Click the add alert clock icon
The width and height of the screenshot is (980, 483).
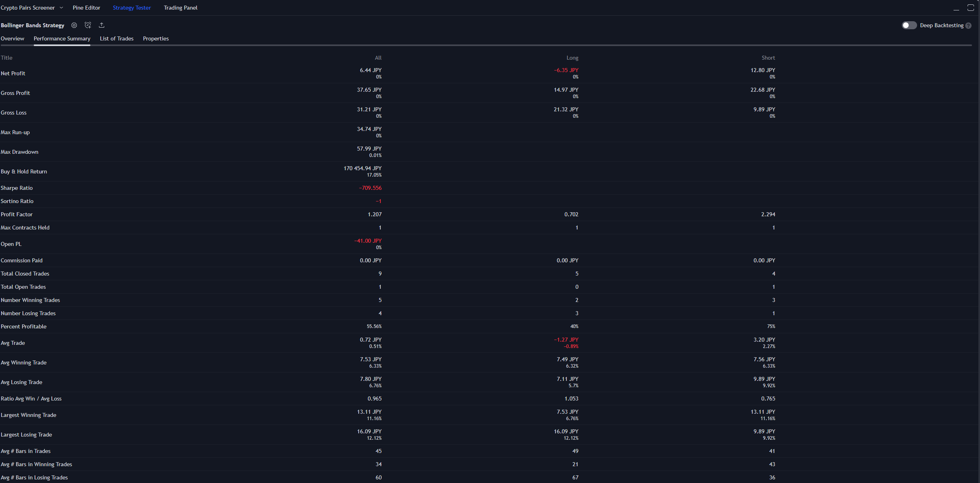point(88,25)
